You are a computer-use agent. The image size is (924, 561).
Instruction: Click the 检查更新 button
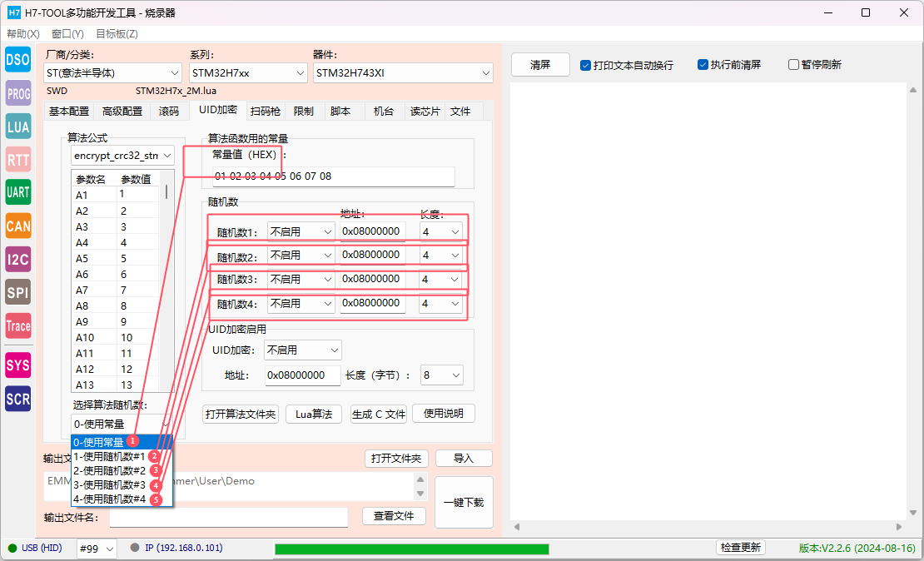click(x=741, y=548)
